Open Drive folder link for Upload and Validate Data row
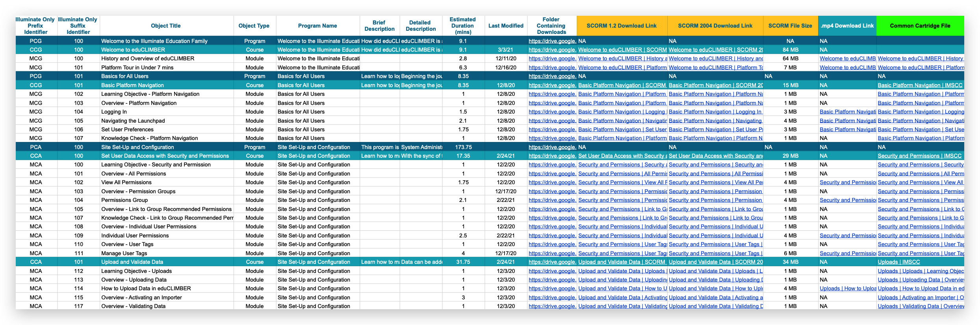Image resolution: width=980 pixels, height=325 pixels. (x=552, y=262)
